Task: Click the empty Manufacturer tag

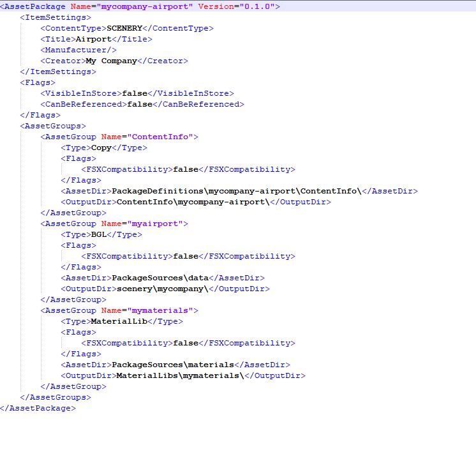Action: pos(78,50)
